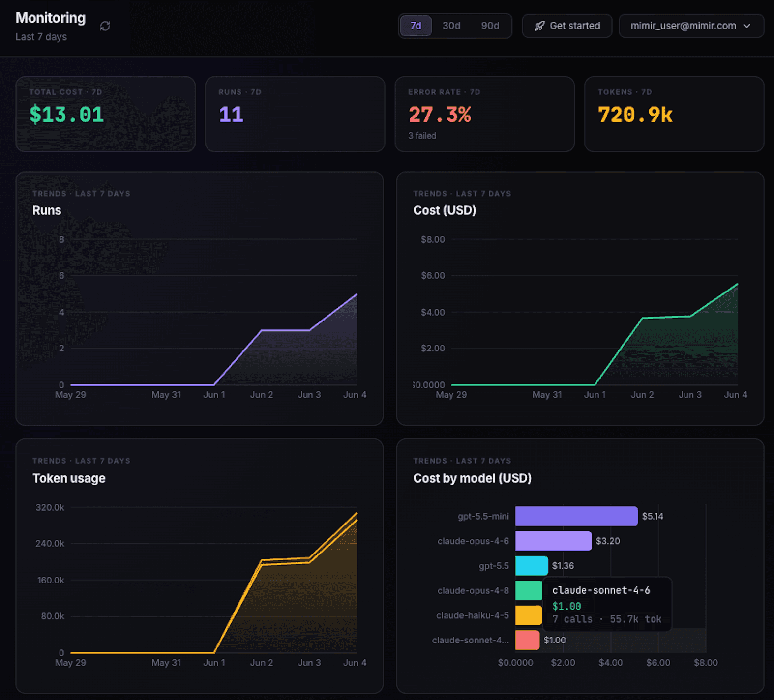
Task: Click Jun 2 label on Cost (USD) chart
Action: pos(642,395)
